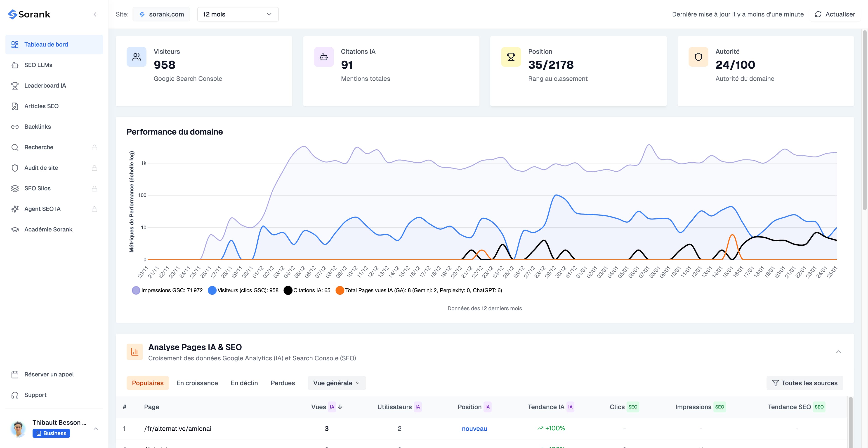Click the Académie Sorank graduation cap icon
This screenshot has height=448, width=868.
pyautogui.click(x=15, y=230)
